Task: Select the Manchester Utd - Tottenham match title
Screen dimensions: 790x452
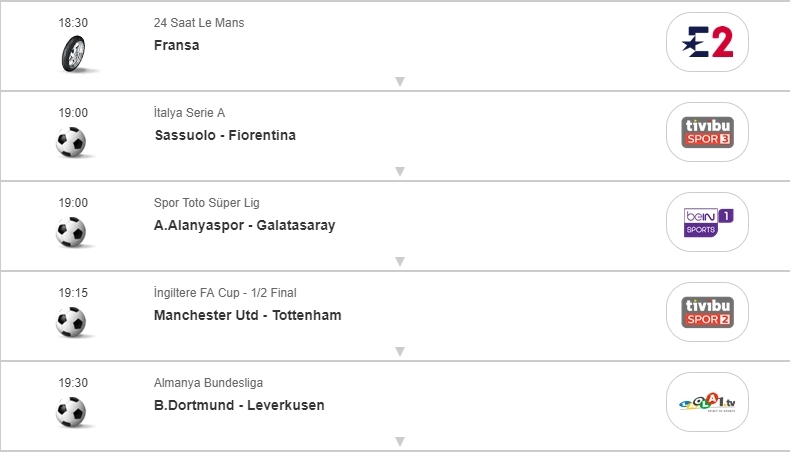Action: [x=248, y=315]
